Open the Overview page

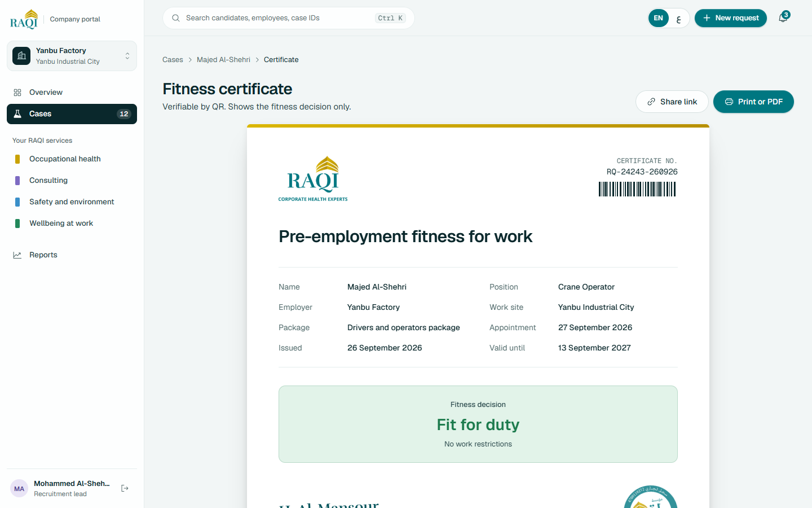72,93
